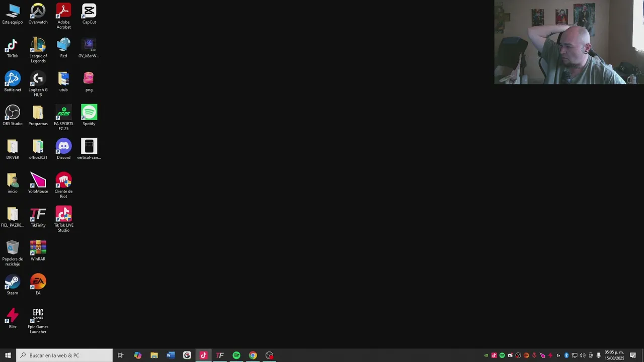644x362 pixels.
Task: Open the Windows Start menu
Action: point(8,355)
